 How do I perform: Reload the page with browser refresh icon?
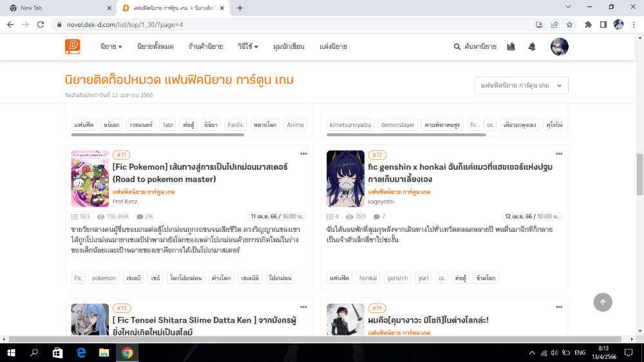pos(40,24)
